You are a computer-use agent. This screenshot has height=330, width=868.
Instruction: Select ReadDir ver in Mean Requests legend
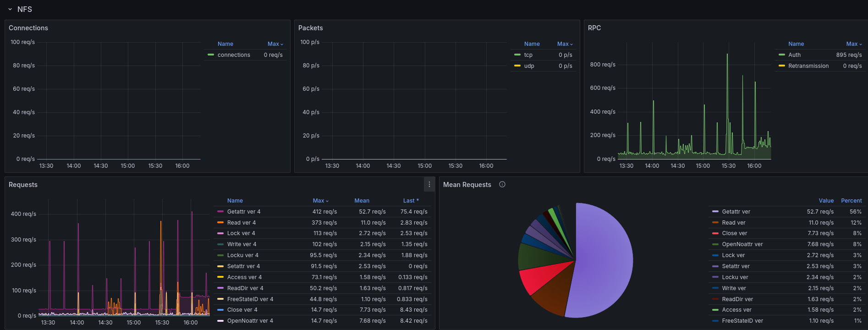click(737, 299)
